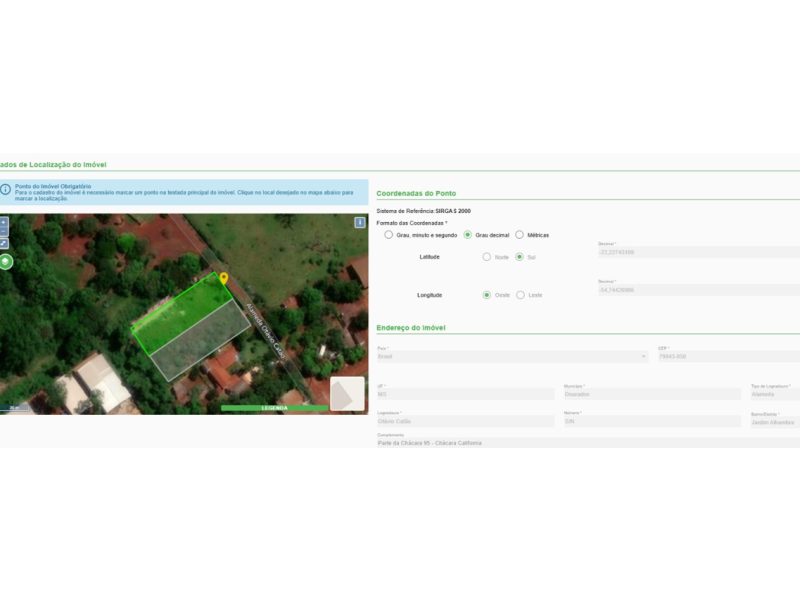Choose 'Leste' for longitude

tap(520, 295)
